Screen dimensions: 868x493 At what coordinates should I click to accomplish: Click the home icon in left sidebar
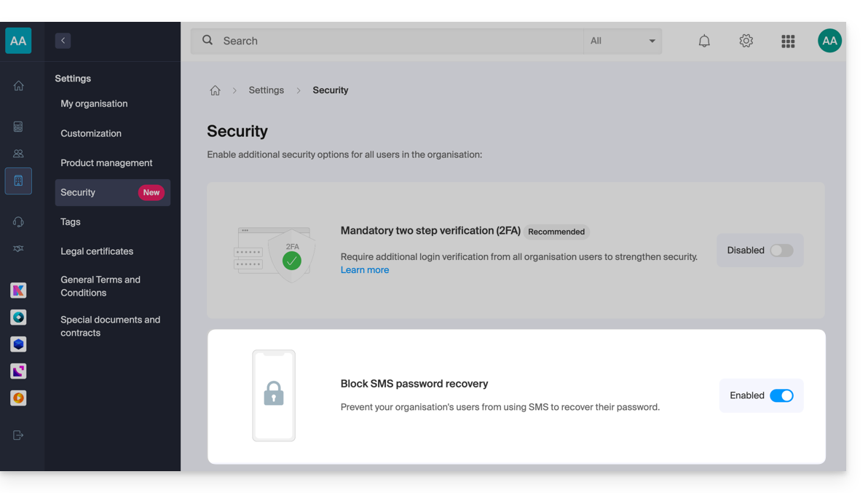[18, 86]
